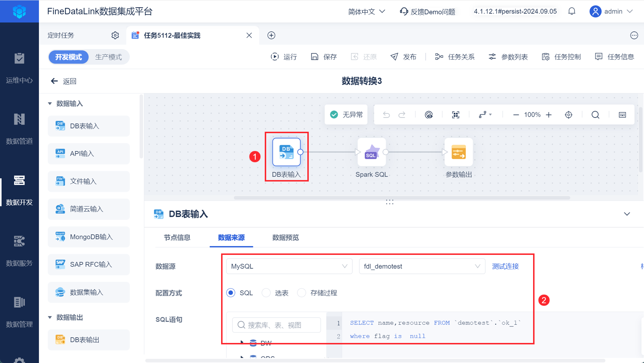Select the 存储过程 radio button
644x363 pixels.
coord(302,293)
